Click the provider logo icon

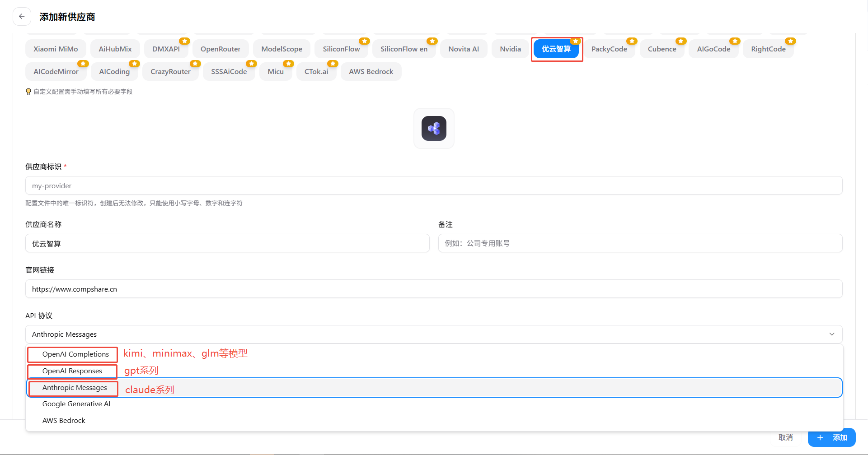click(x=434, y=129)
